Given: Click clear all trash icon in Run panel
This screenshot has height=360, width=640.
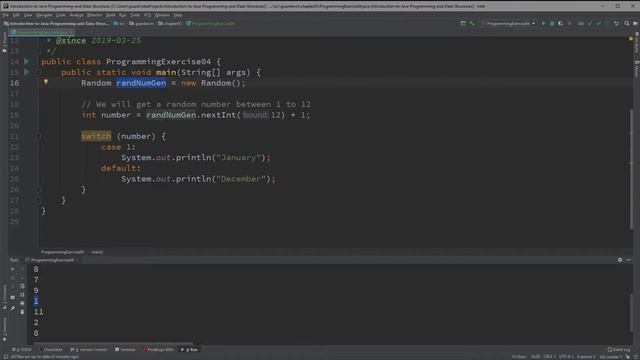Looking at the screenshot, I should click(x=22, y=312).
